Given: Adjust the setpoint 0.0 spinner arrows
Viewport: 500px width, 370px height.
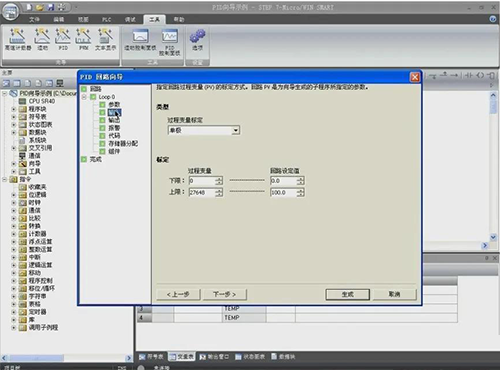Looking at the screenshot, I should (301, 181).
